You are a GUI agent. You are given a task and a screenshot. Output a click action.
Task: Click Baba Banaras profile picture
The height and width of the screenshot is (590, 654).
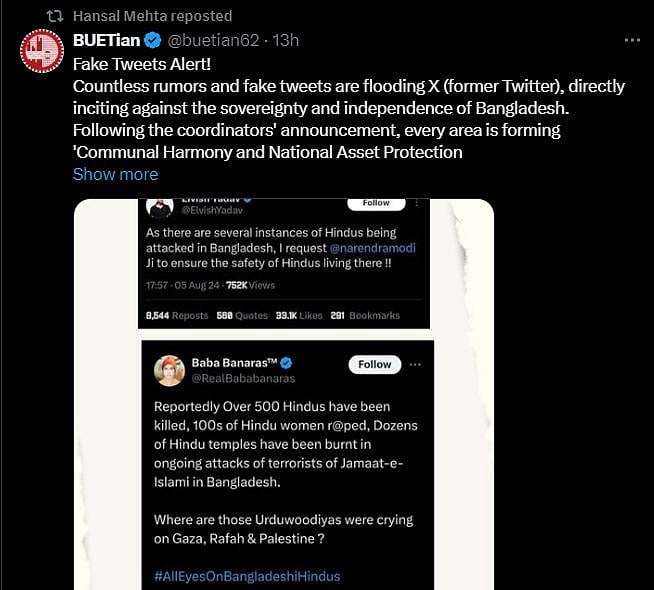click(x=169, y=370)
